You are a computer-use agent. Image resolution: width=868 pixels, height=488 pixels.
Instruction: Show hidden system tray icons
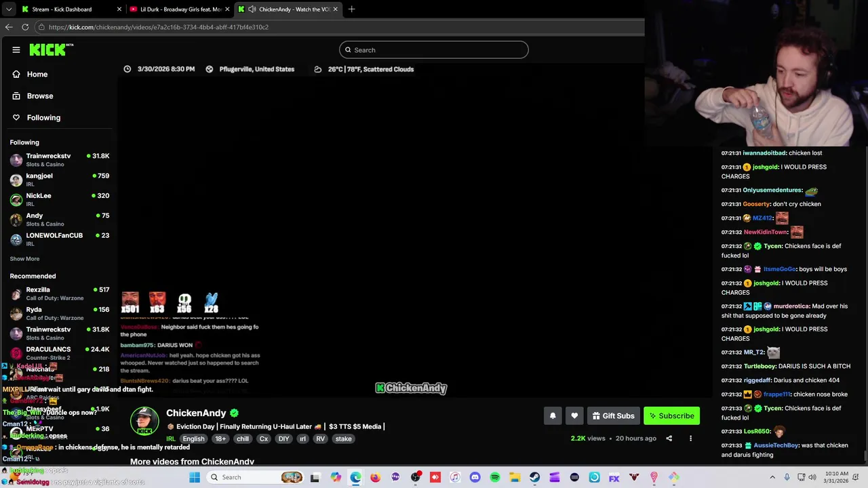point(772,477)
